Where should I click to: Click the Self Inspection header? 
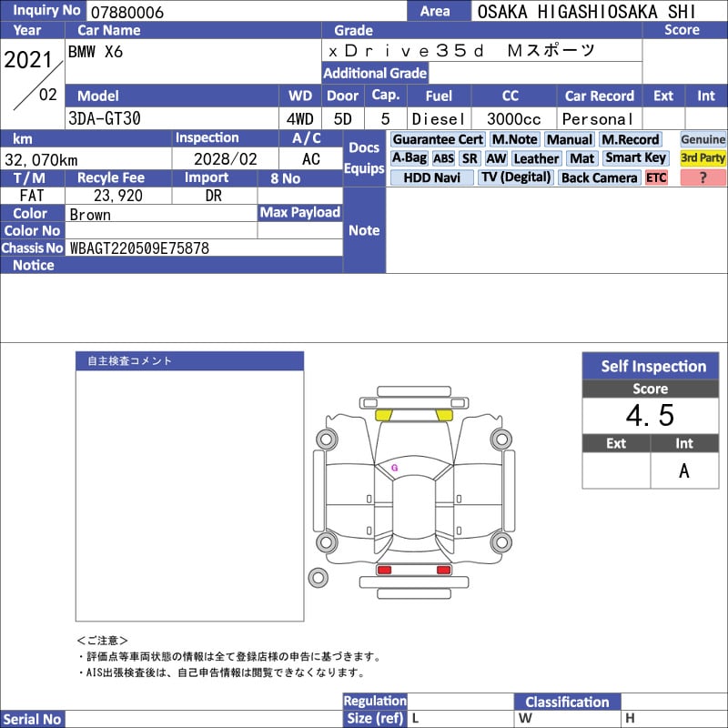(x=653, y=366)
